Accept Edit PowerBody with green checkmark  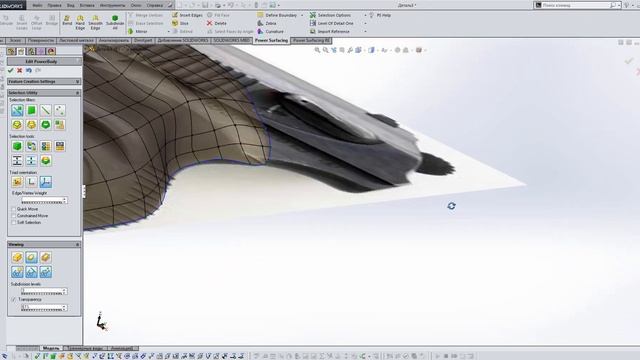pos(11,71)
